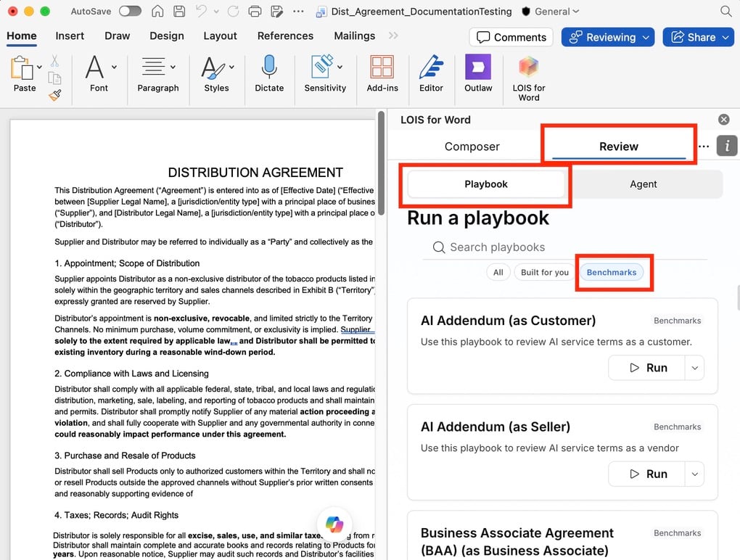Click the Save floppy disk icon
The image size is (740, 560).
tap(179, 11)
